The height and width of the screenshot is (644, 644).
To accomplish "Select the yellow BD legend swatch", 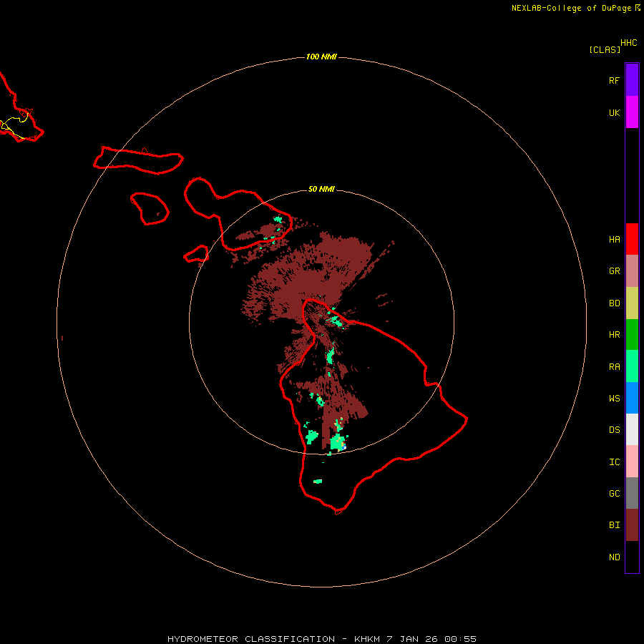I will [632, 303].
